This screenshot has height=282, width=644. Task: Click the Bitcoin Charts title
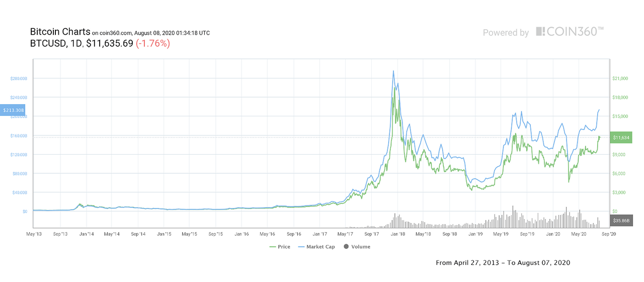coord(60,32)
